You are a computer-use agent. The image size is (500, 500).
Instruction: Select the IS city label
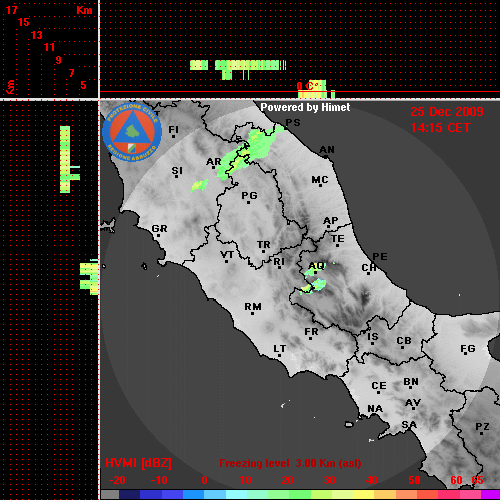[x=373, y=337]
